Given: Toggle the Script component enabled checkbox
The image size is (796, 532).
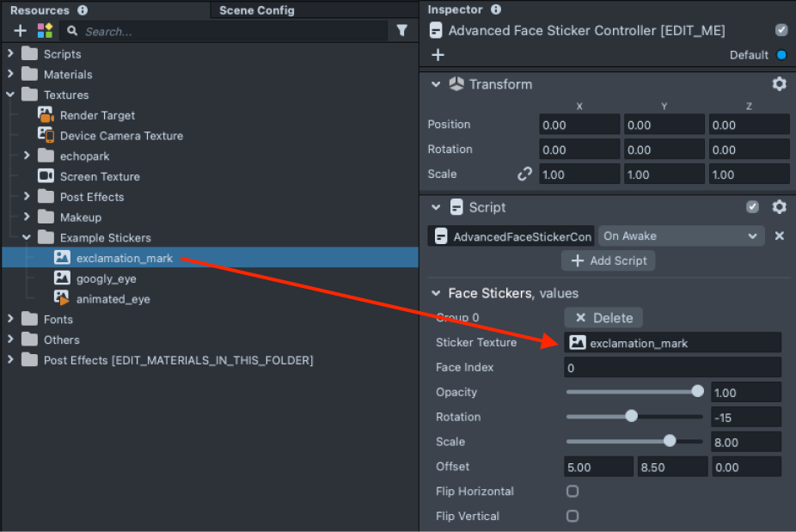Looking at the screenshot, I should tap(753, 207).
